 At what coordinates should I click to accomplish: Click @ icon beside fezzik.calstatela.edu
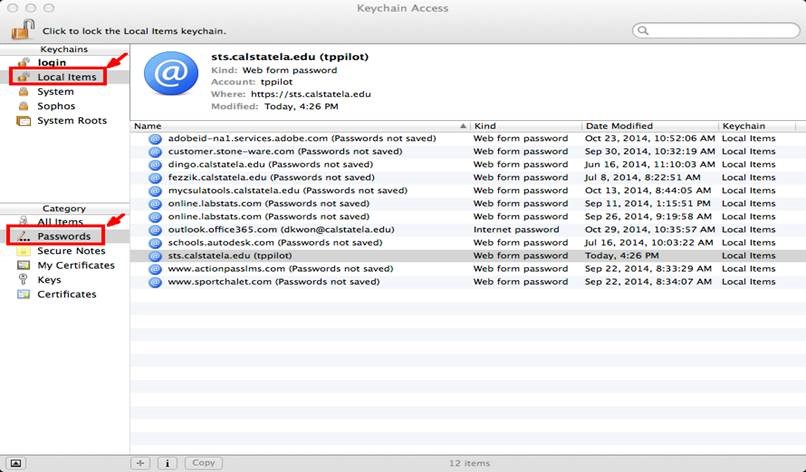click(x=155, y=178)
